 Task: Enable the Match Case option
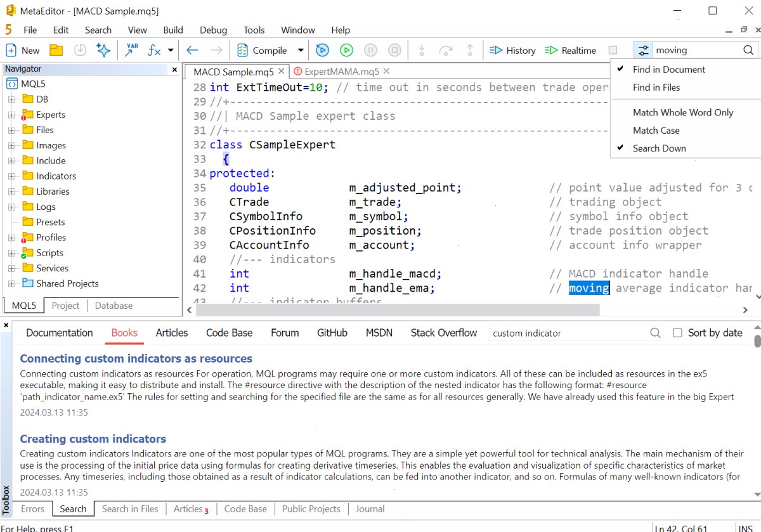pyautogui.click(x=656, y=131)
